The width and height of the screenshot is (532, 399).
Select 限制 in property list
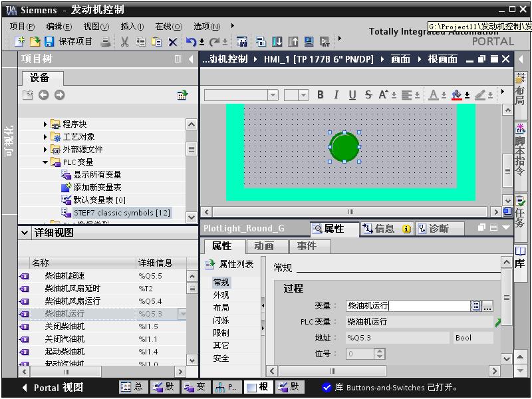(x=221, y=333)
